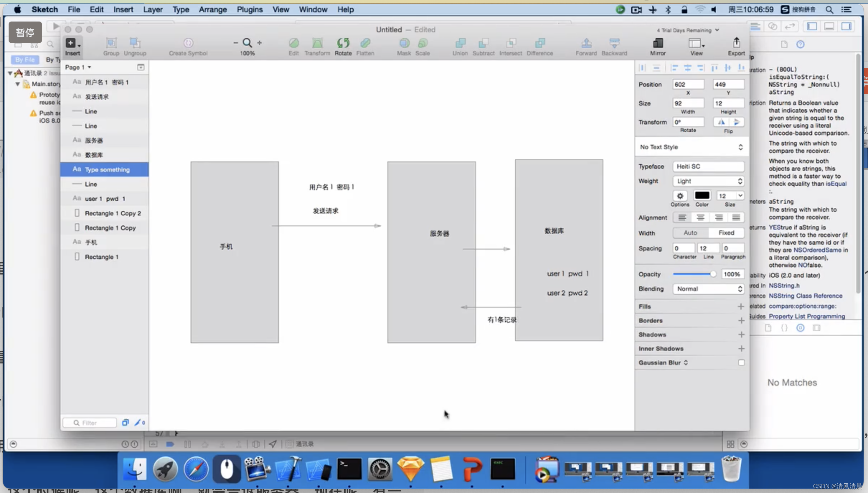
Task: Click Add Borders plus button
Action: [741, 320]
